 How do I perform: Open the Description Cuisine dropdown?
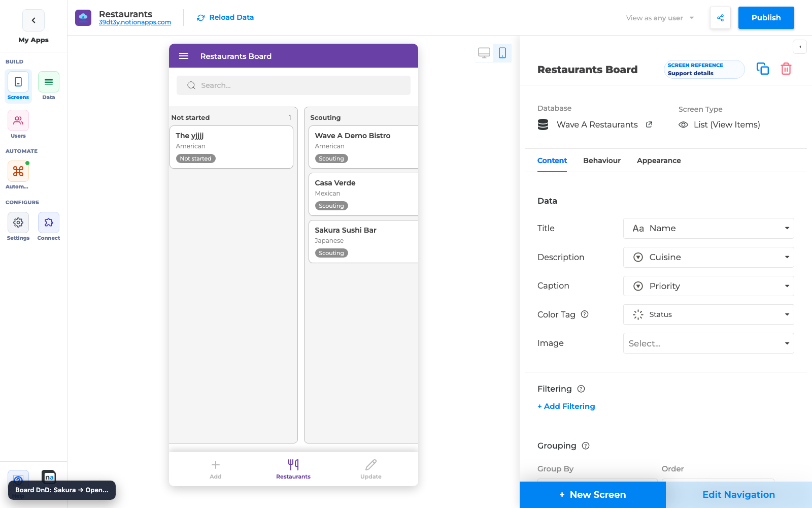point(708,257)
